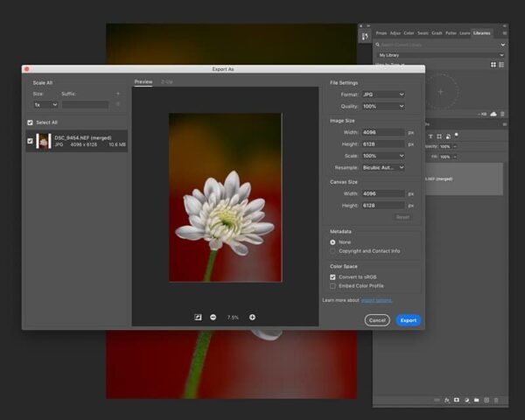Screen dimensions: 525x420
Task: Click the Cancel button
Action: point(377,320)
